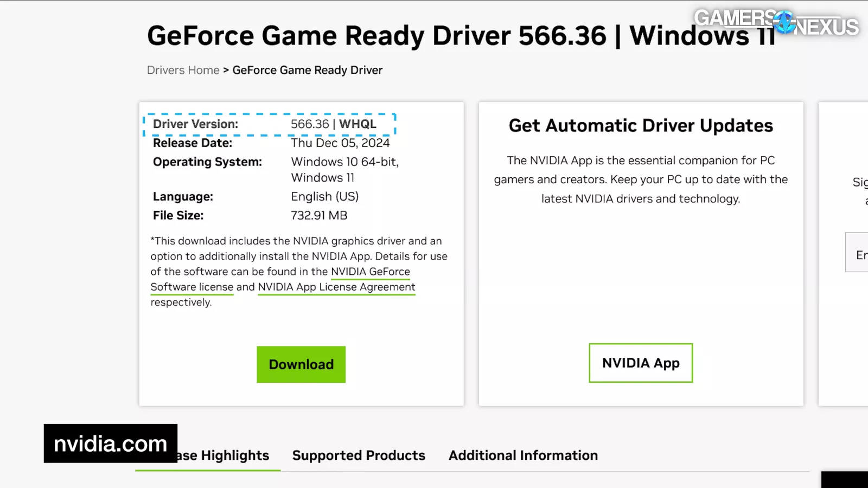Click the Get Automatic Driver Updates heading

[x=641, y=126]
